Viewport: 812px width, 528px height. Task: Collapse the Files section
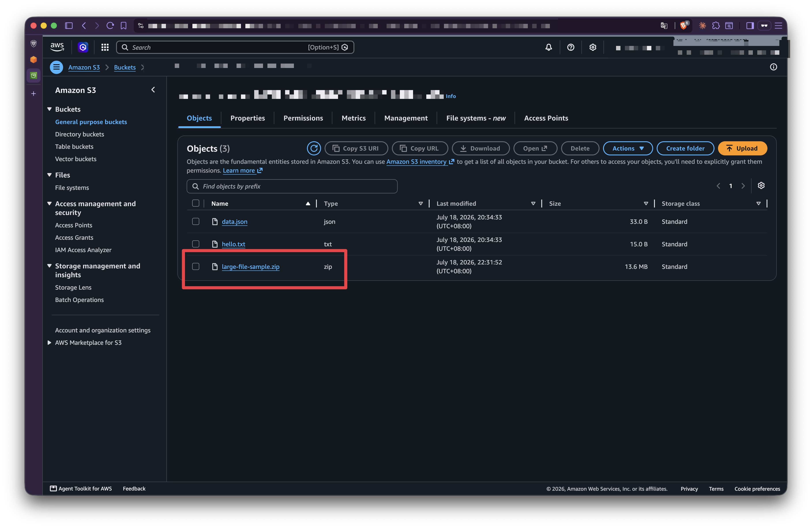[49, 175]
